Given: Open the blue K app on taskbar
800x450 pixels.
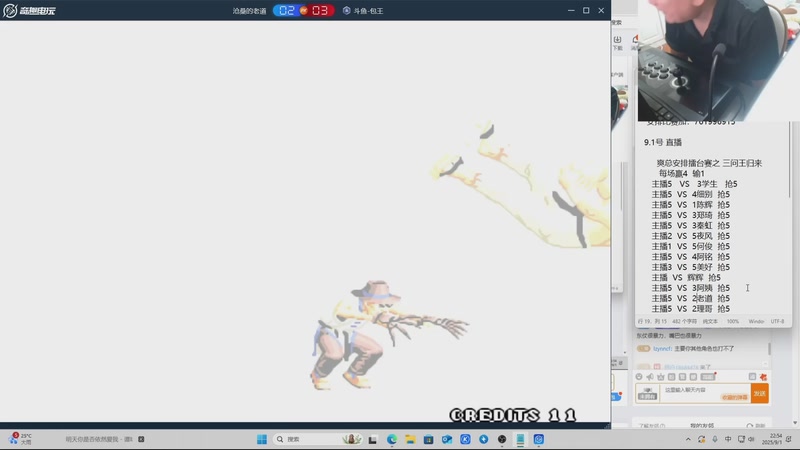Looking at the screenshot, I should coord(465,439).
